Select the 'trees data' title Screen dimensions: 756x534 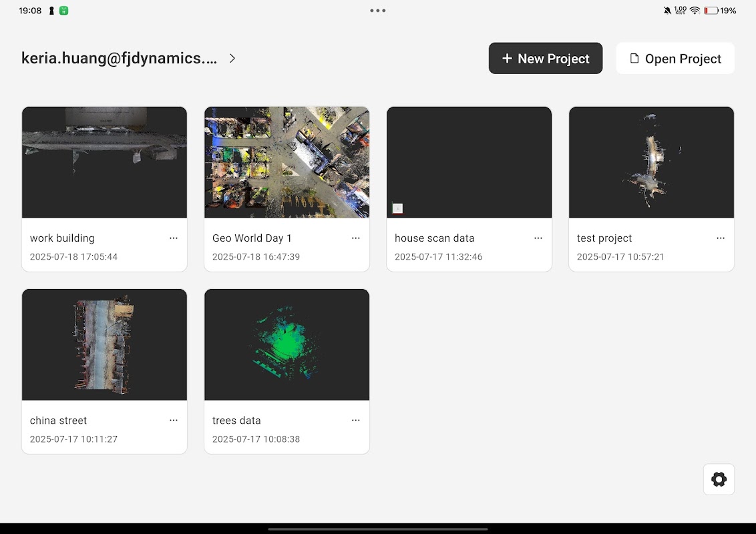236,421
